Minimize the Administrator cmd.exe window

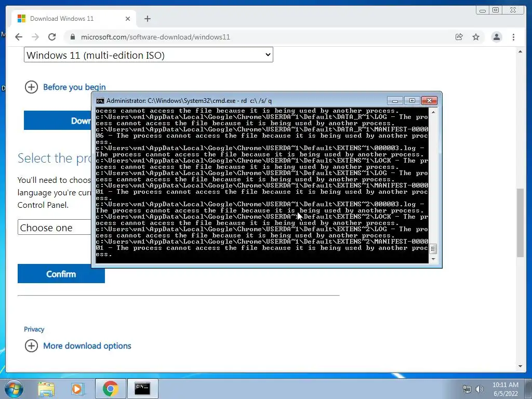tap(395, 101)
